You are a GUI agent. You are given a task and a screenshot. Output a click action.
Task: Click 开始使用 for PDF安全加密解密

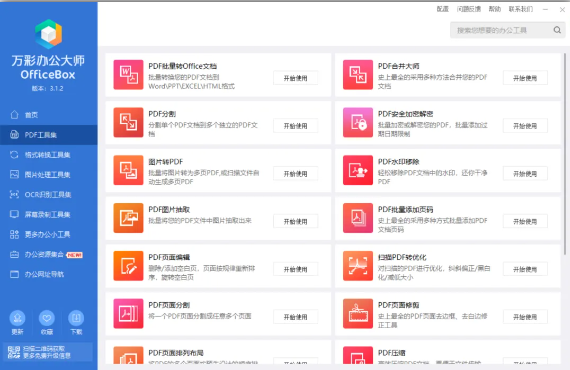[x=525, y=126]
